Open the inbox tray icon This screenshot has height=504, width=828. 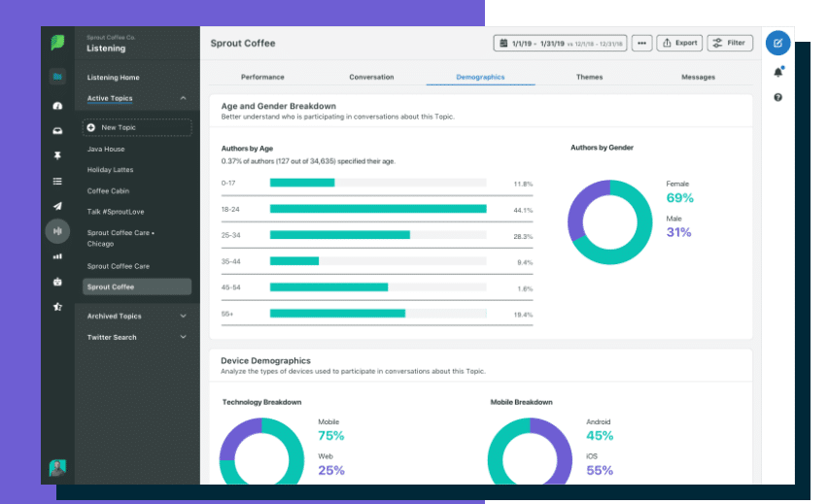(57, 130)
